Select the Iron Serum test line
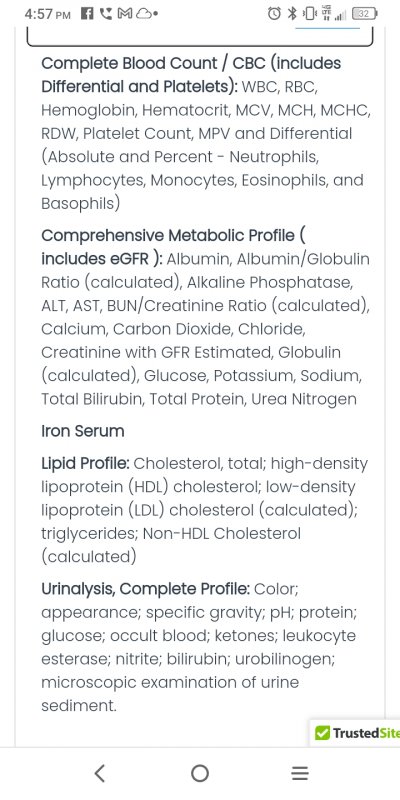The image size is (400, 800). [x=83, y=431]
